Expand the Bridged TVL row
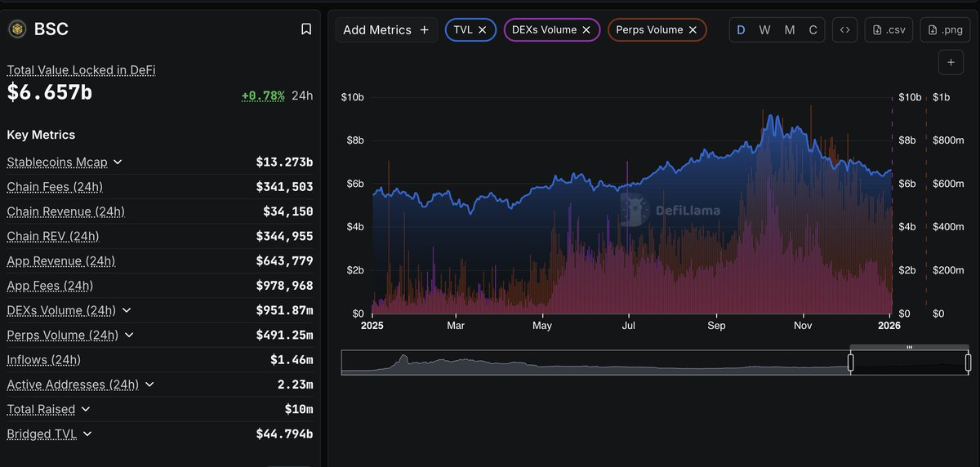The height and width of the screenshot is (467, 980). pyautogui.click(x=87, y=434)
